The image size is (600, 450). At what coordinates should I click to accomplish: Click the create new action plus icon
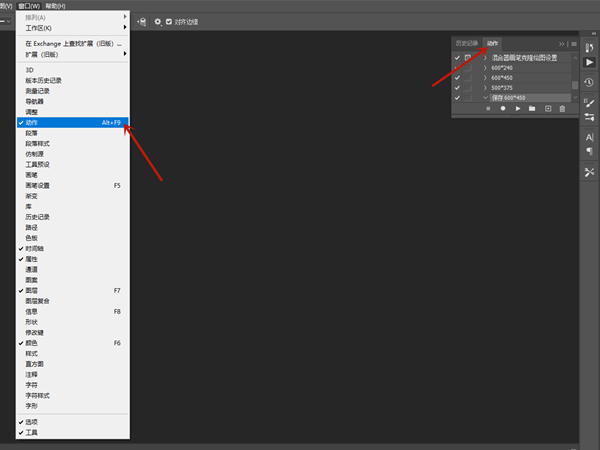pos(548,109)
